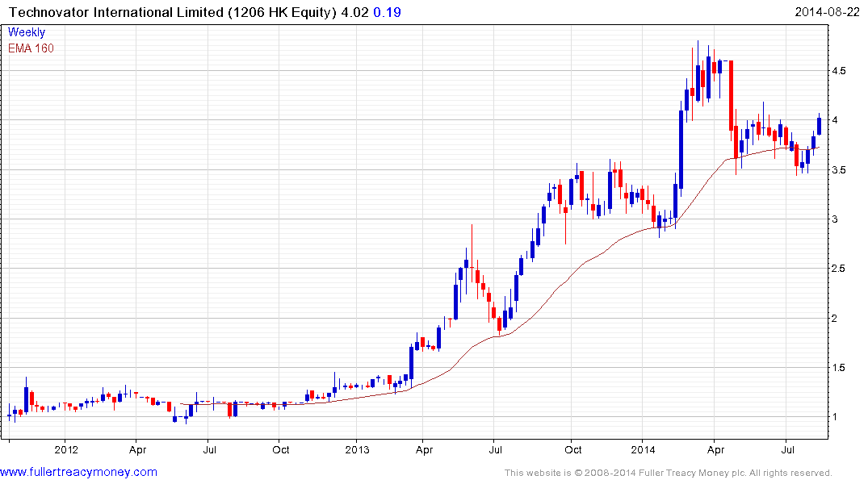This screenshot has height=484, width=868.
Task: Click the 1 price axis label
Action: point(834,417)
